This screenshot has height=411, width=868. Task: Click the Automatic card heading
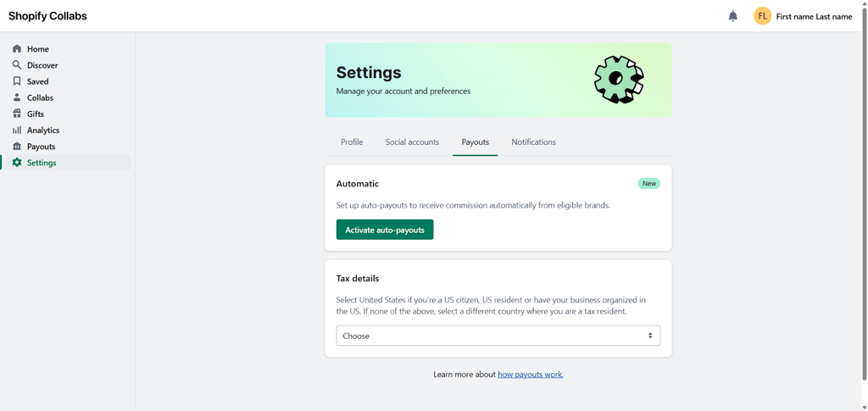[x=358, y=184]
